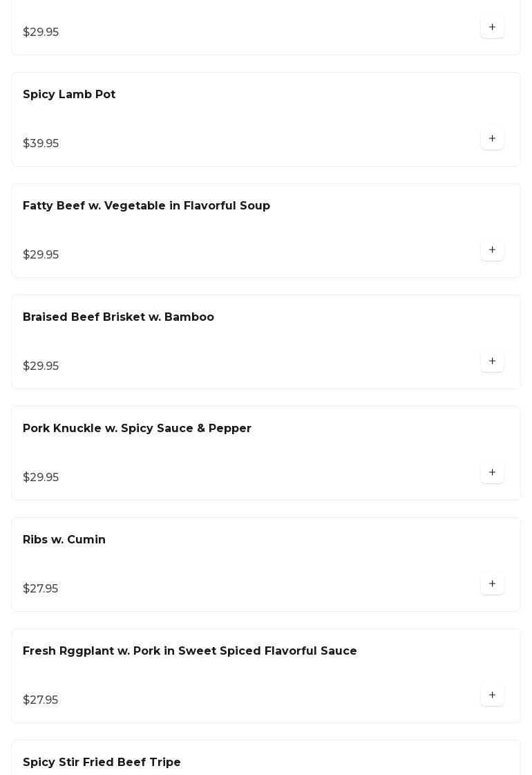
Task: Open Braised Beef Brisket w. Bamboo title
Action: [118, 317]
